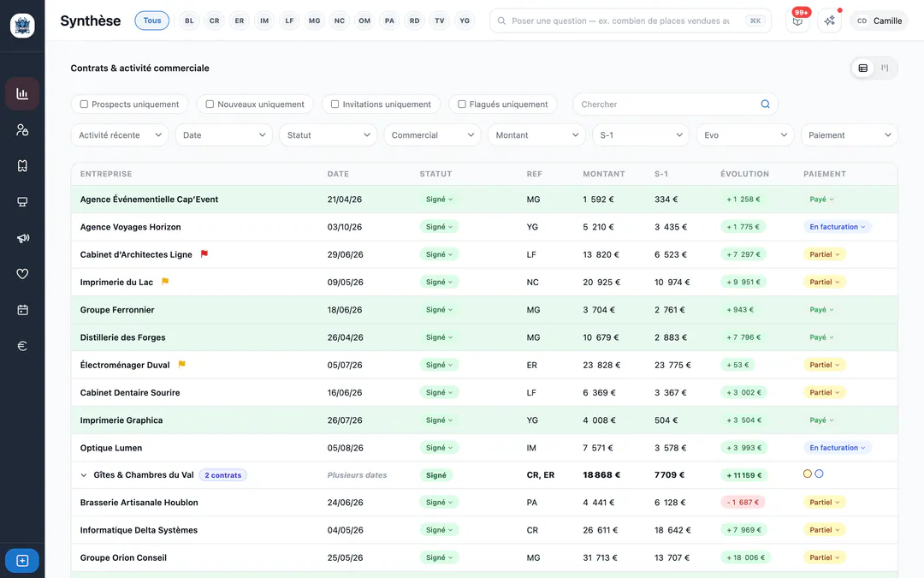The height and width of the screenshot is (578, 924).
Task: Open the calendar sidebar icon
Action: point(22,310)
